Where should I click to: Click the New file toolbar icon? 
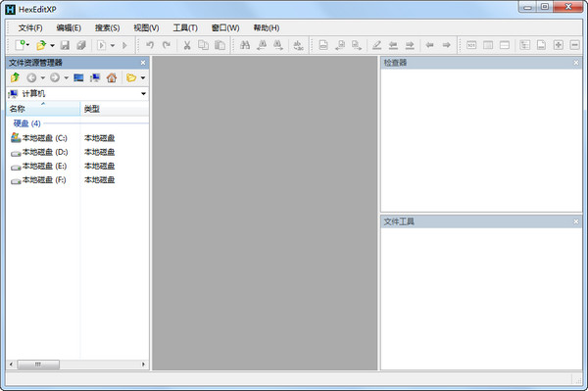click(21, 45)
